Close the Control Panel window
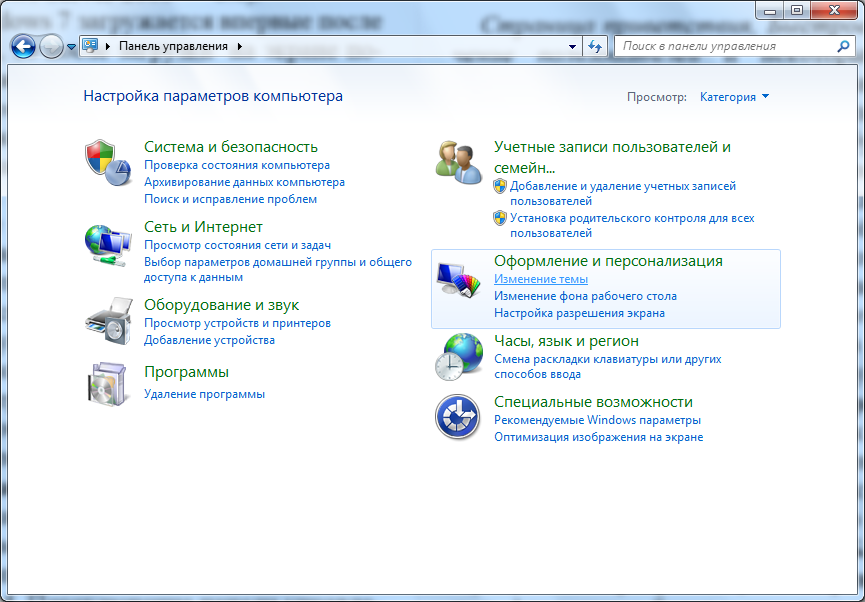The height and width of the screenshot is (602, 865). tap(834, 10)
